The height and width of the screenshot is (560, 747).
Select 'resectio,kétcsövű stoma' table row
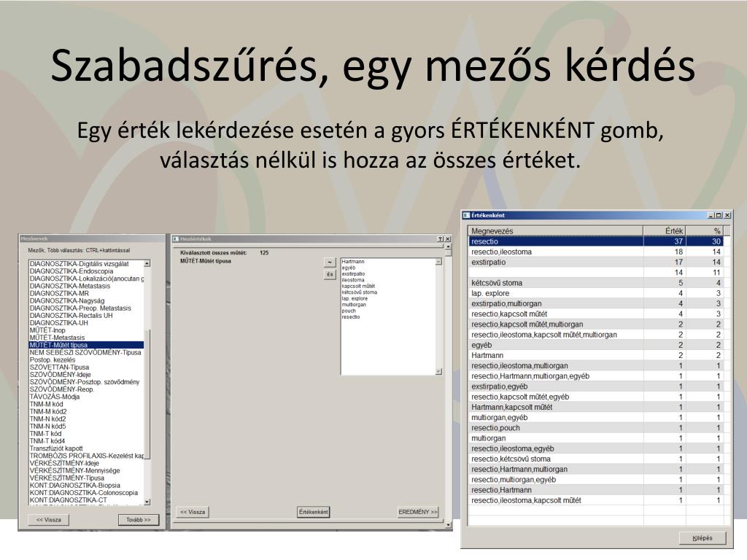tap(596, 459)
